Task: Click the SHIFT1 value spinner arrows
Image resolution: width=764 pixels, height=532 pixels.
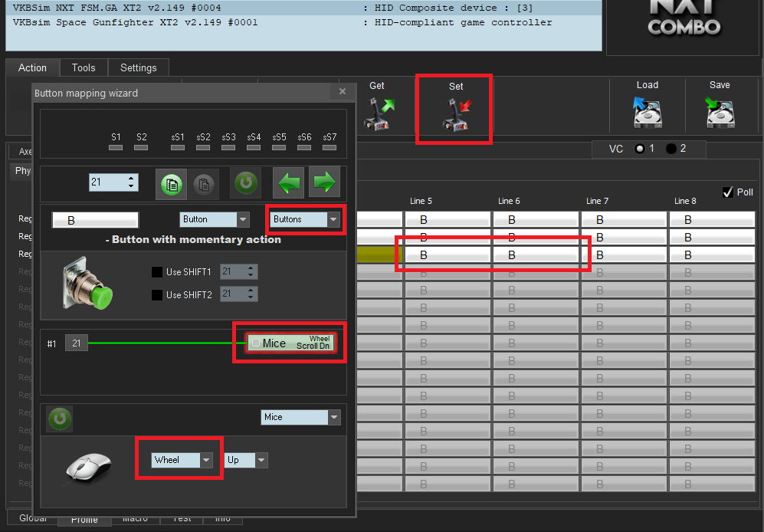Action: [x=251, y=271]
